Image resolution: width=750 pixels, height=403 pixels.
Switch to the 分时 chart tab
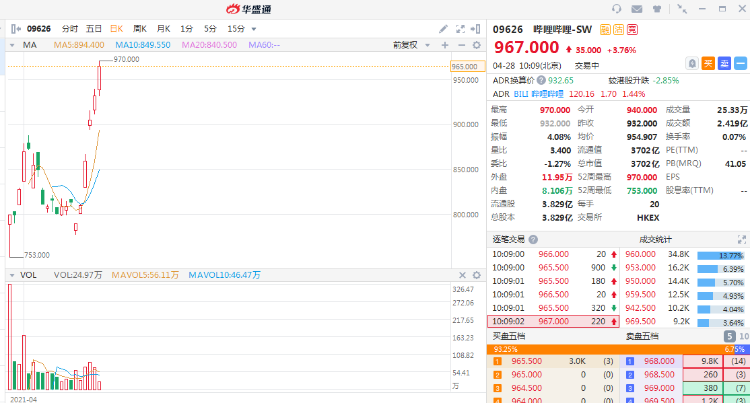click(69, 29)
